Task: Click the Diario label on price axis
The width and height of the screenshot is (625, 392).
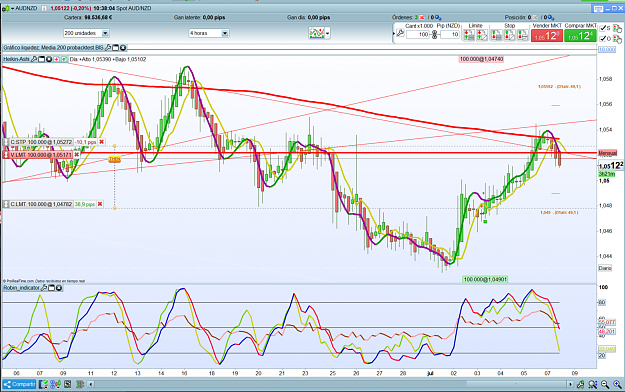Action: (605, 268)
